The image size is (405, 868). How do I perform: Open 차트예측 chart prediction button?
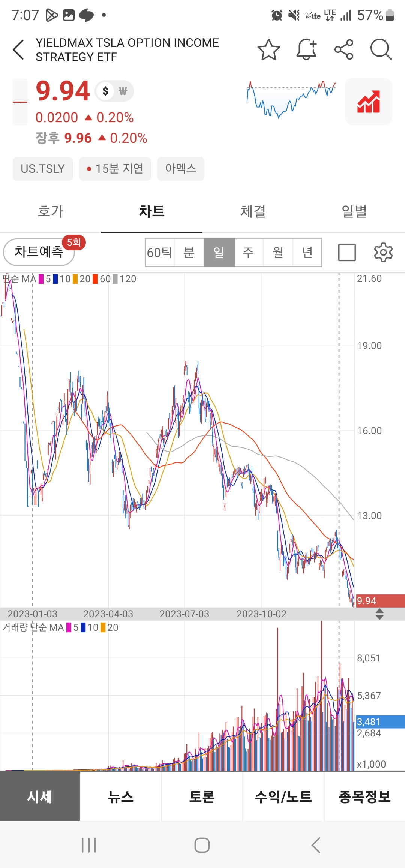(39, 252)
